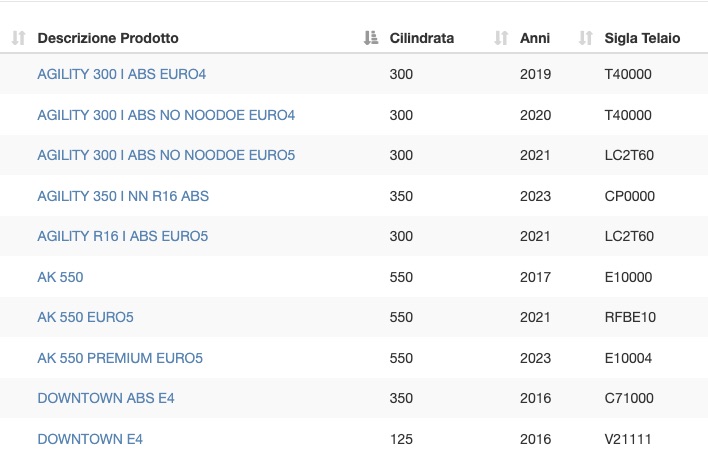Open AK 550 PREMIUM EURO5 link
The height and width of the screenshot is (465, 708).
click(x=120, y=358)
